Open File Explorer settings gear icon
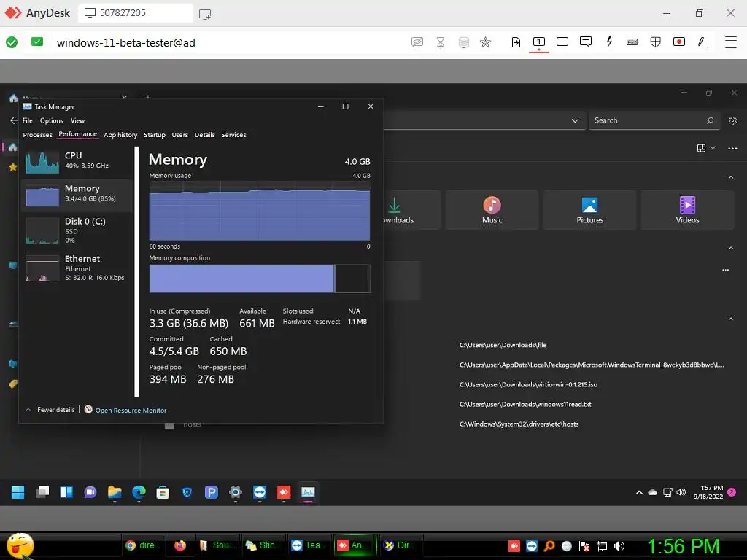Image resolution: width=747 pixels, height=560 pixels. point(732,120)
